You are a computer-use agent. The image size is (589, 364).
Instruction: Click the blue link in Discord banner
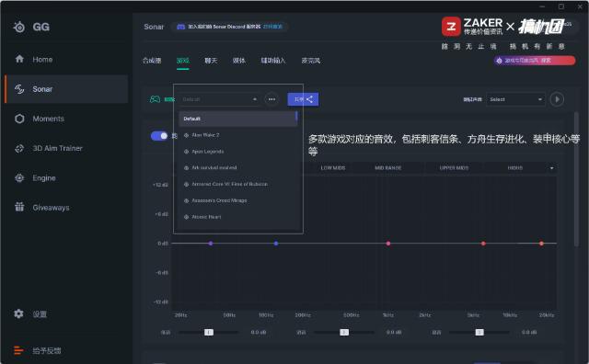tap(272, 27)
